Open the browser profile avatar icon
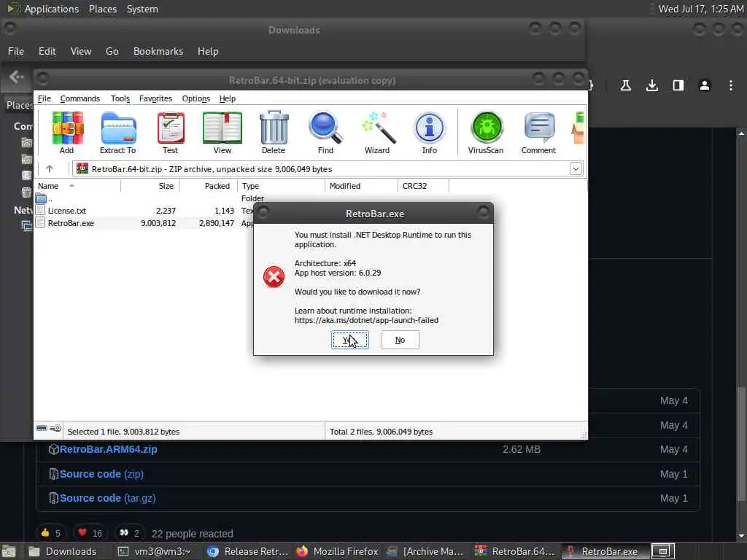This screenshot has width=747, height=560. click(705, 85)
